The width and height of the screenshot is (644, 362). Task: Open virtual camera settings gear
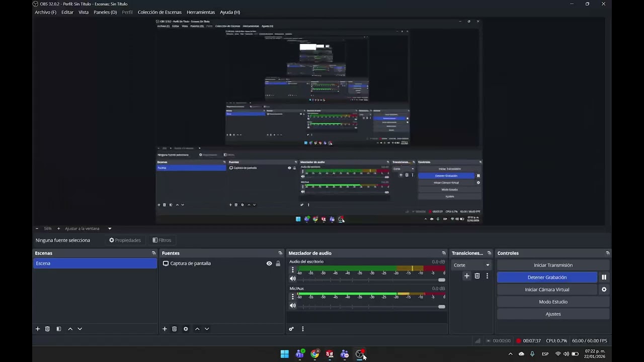604,290
